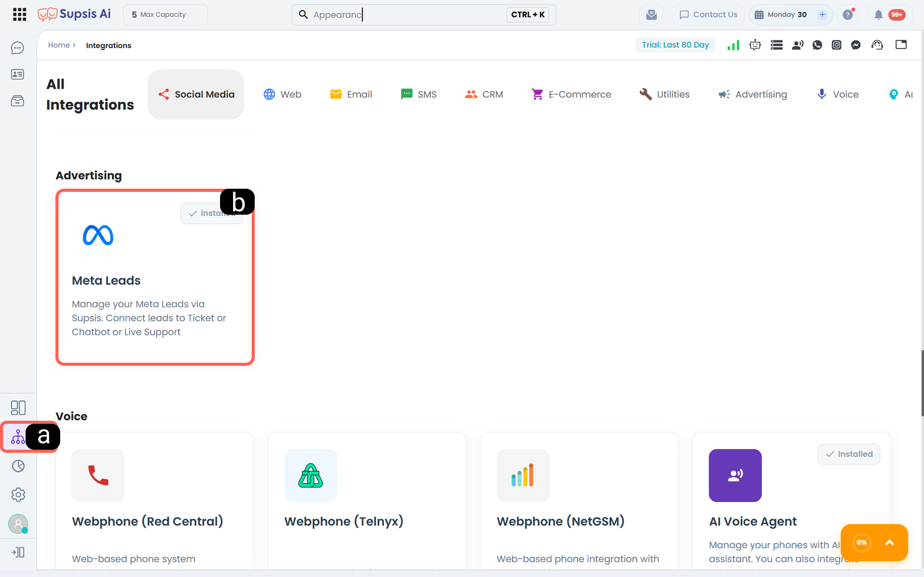Switch to the CRM tab
This screenshot has width=924, height=577.
483,94
